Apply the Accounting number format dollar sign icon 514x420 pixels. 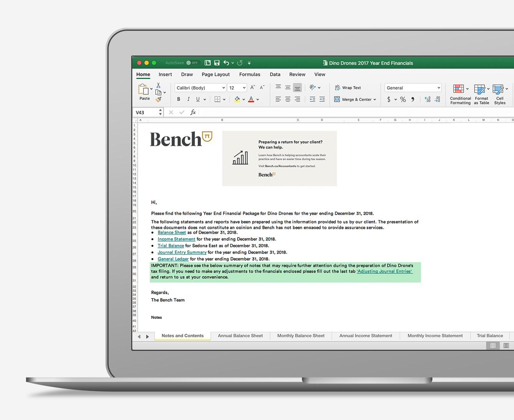389,99
